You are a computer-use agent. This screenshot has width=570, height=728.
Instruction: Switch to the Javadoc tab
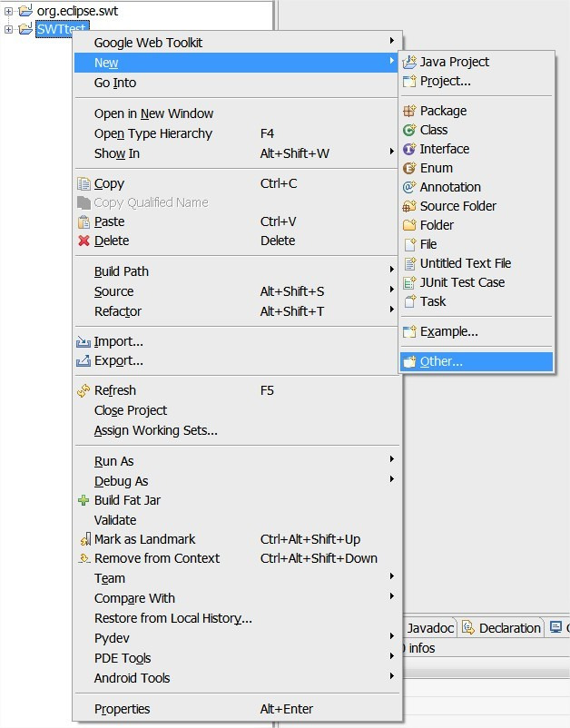point(430,628)
